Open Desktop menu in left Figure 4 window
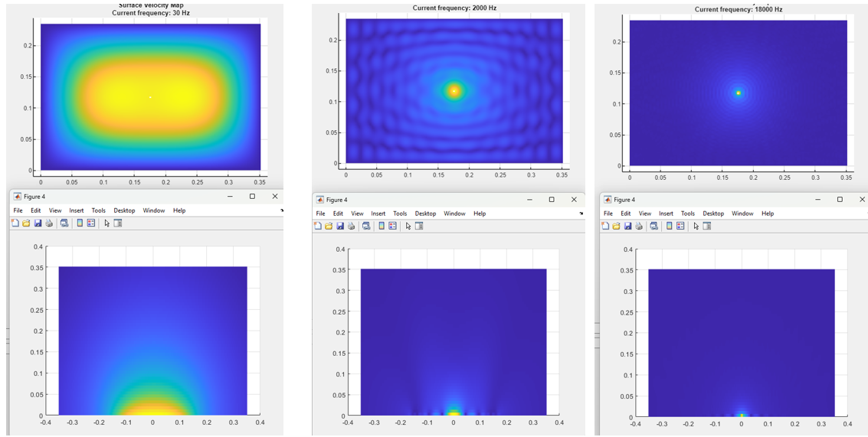This screenshot has height=437, width=868. pyautogui.click(x=125, y=210)
